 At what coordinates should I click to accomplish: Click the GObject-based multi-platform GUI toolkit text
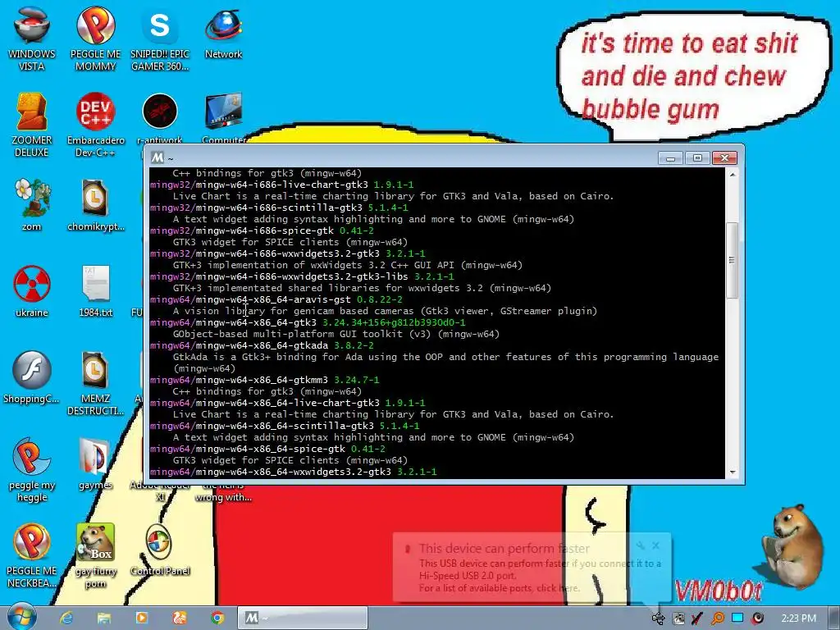click(336, 334)
